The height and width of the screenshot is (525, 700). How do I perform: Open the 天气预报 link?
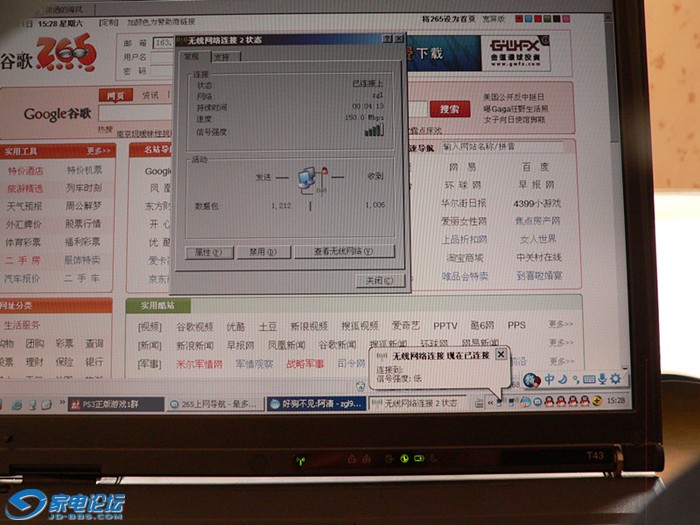click(x=24, y=206)
